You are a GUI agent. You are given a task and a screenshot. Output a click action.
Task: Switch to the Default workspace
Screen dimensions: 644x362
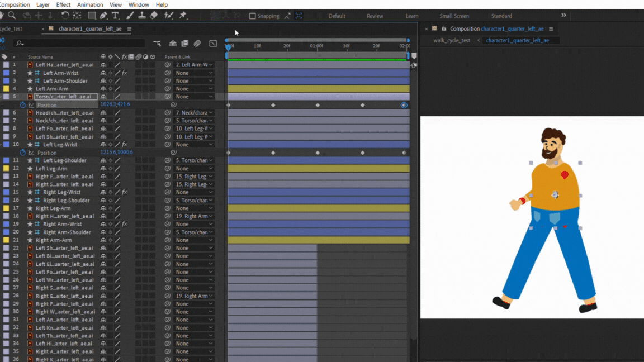337,16
